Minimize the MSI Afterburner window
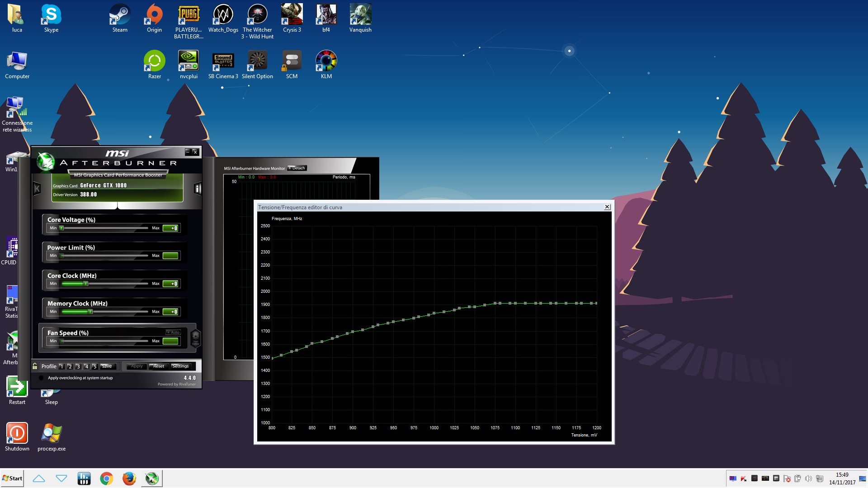This screenshot has width=868, height=488. click(188, 152)
